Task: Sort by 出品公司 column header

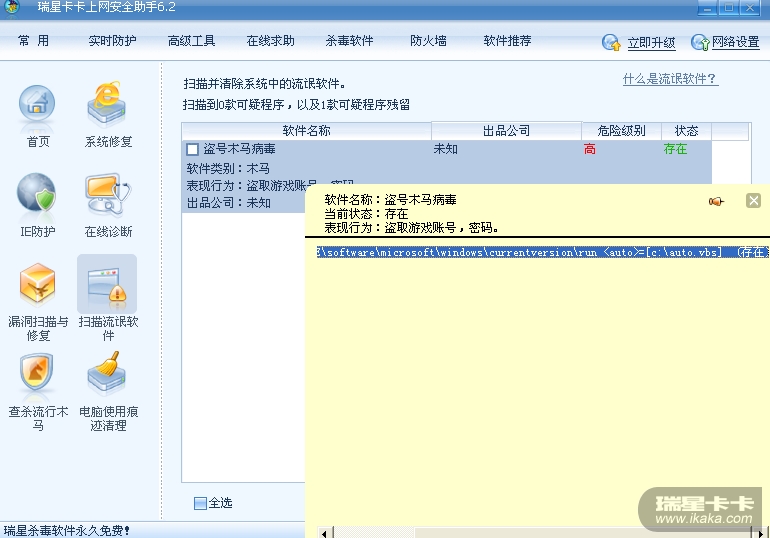Action: click(x=506, y=131)
